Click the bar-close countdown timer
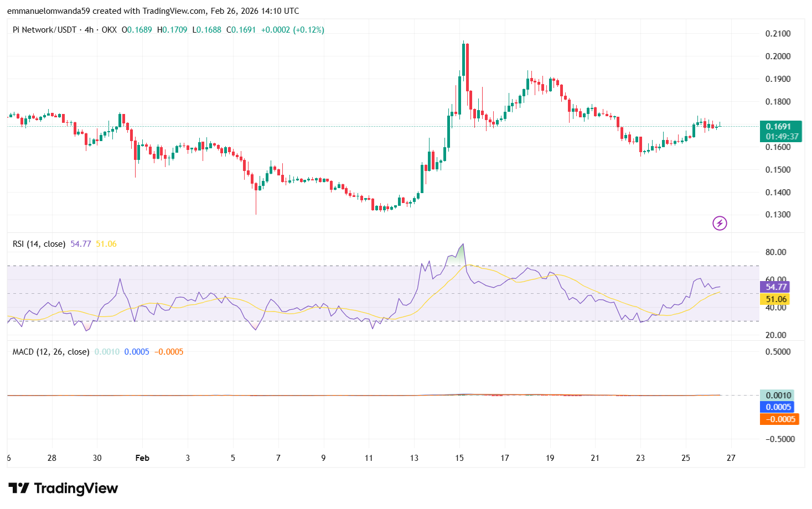Image resolution: width=812 pixels, height=509 pixels. (780, 136)
